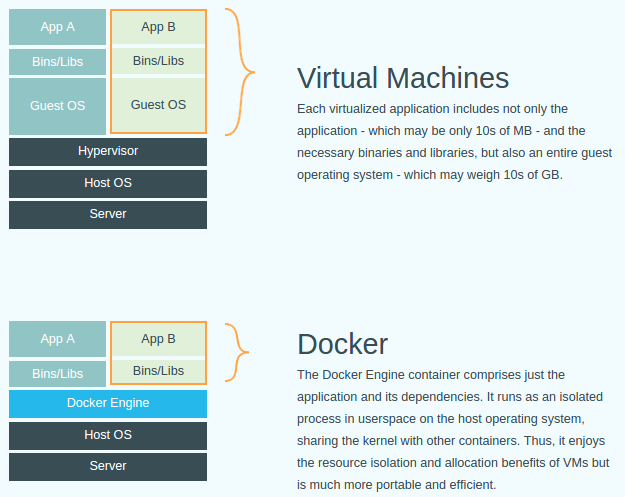The width and height of the screenshot is (625, 497).
Task: Select Bins/Libs under App A in VM diagram
Action: pyautogui.click(x=57, y=62)
